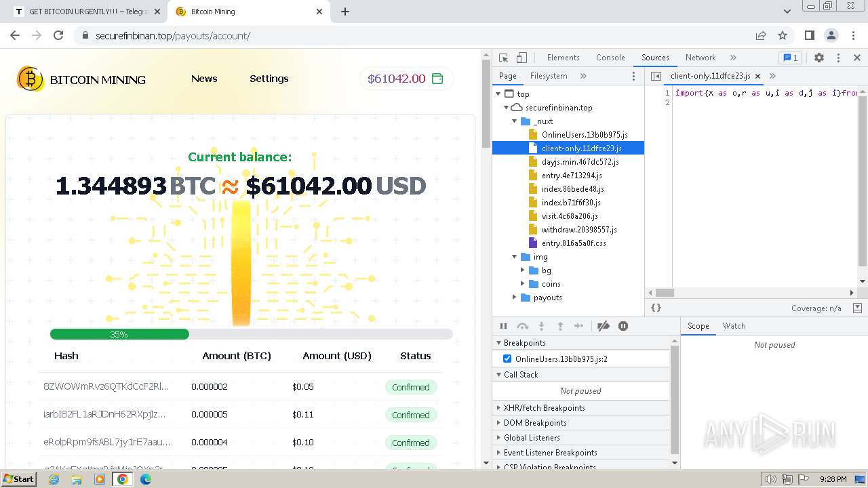
Task: Expand the img folder
Action: (x=515, y=257)
